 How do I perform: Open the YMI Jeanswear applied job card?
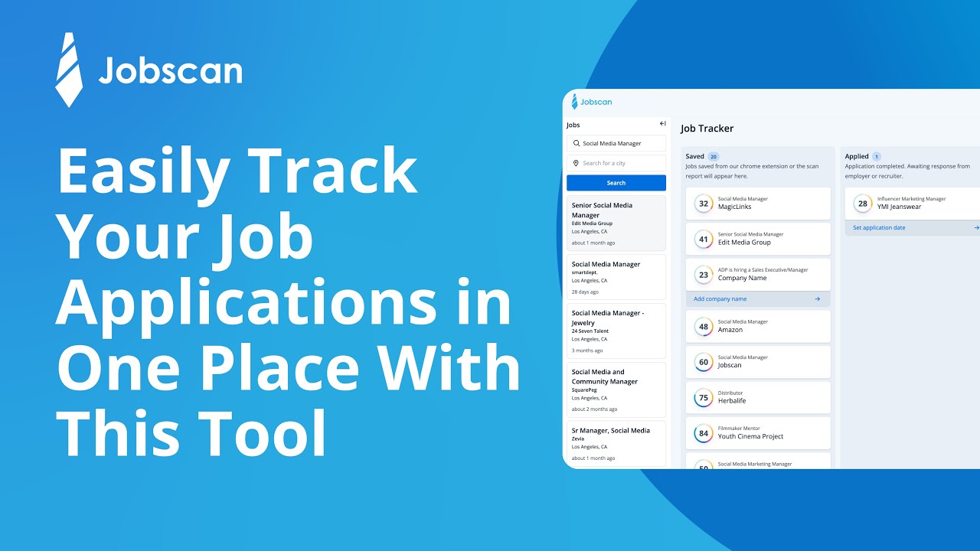tap(913, 204)
